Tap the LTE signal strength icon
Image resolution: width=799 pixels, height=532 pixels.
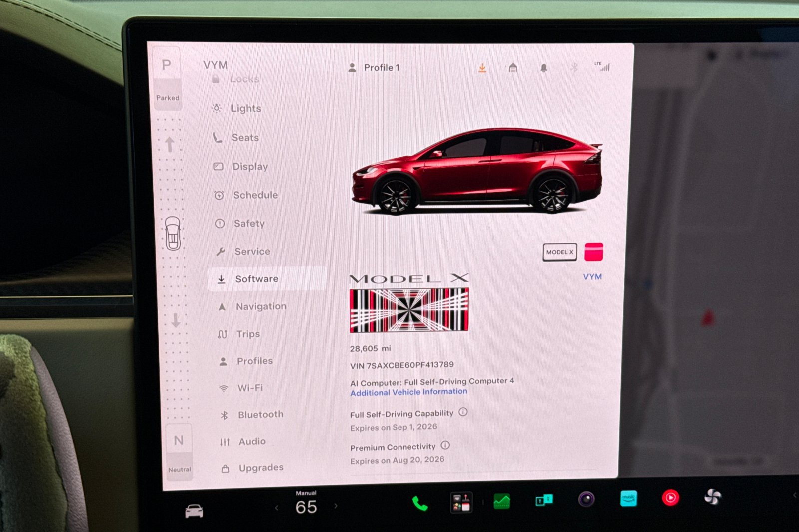tap(602, 66)
